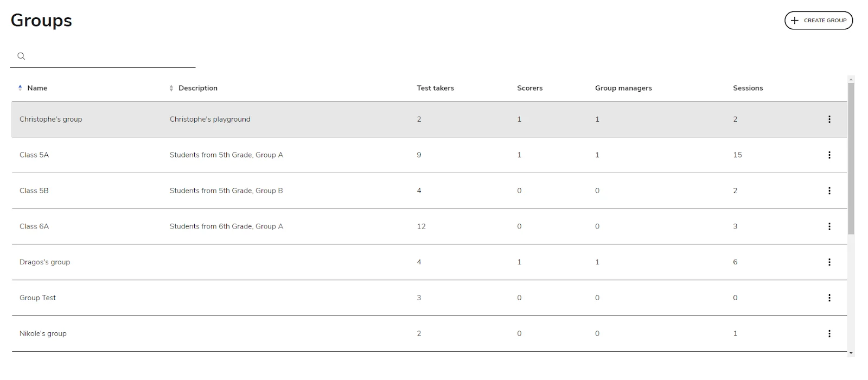This screenshot has height=380, width=868.
Task: Open the kebab menu for Christophe's group
Action: tap(829, 119)
